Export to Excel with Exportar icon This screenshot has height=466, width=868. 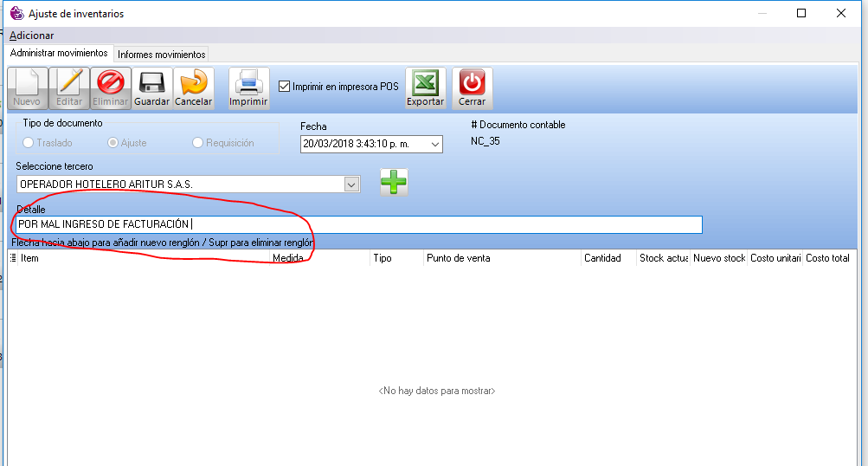[425, 83]
